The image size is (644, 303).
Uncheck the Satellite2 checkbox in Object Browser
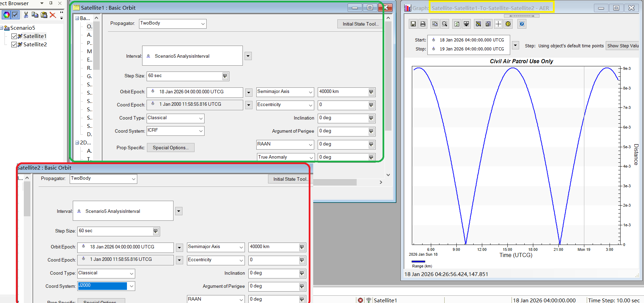point(14,45)
